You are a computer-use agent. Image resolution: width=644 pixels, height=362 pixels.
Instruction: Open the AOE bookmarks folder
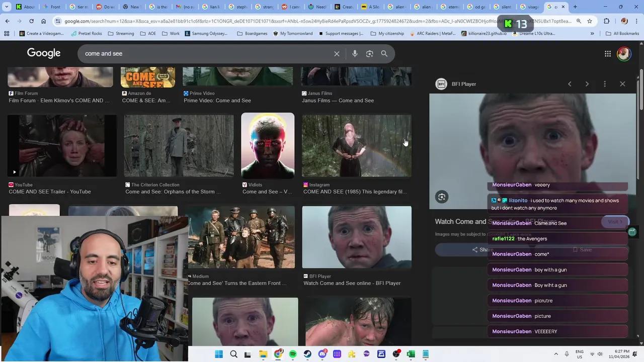(148, 34)
